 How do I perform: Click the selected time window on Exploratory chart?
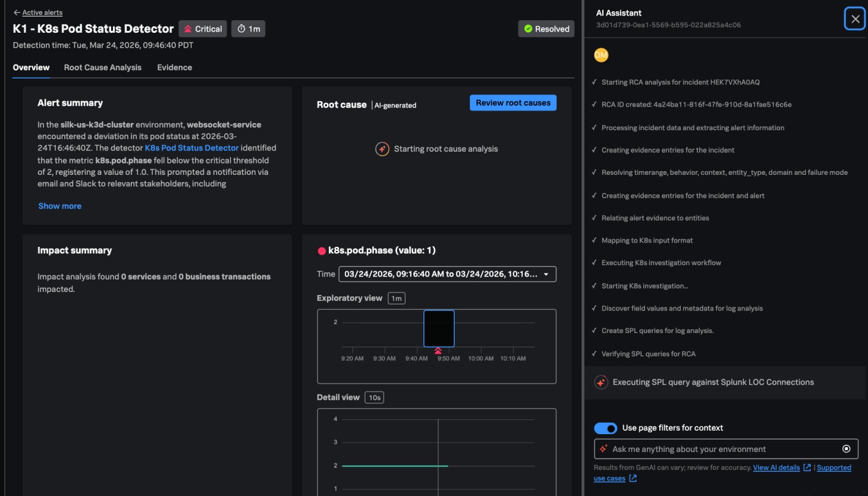pyautogui.click(x=439, y=328)
